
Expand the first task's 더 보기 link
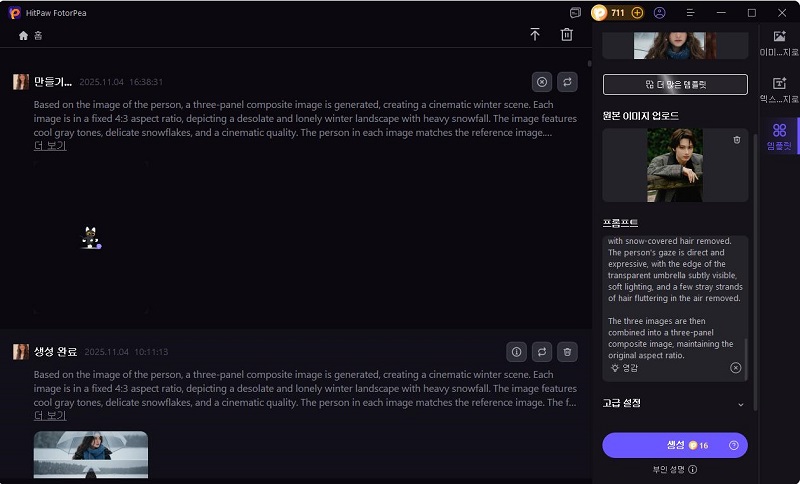50,146
